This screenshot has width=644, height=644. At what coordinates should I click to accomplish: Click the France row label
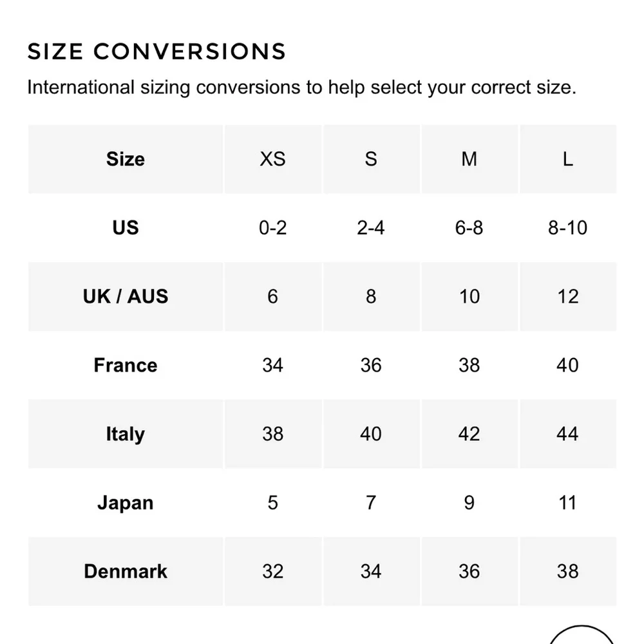point(126,365)
